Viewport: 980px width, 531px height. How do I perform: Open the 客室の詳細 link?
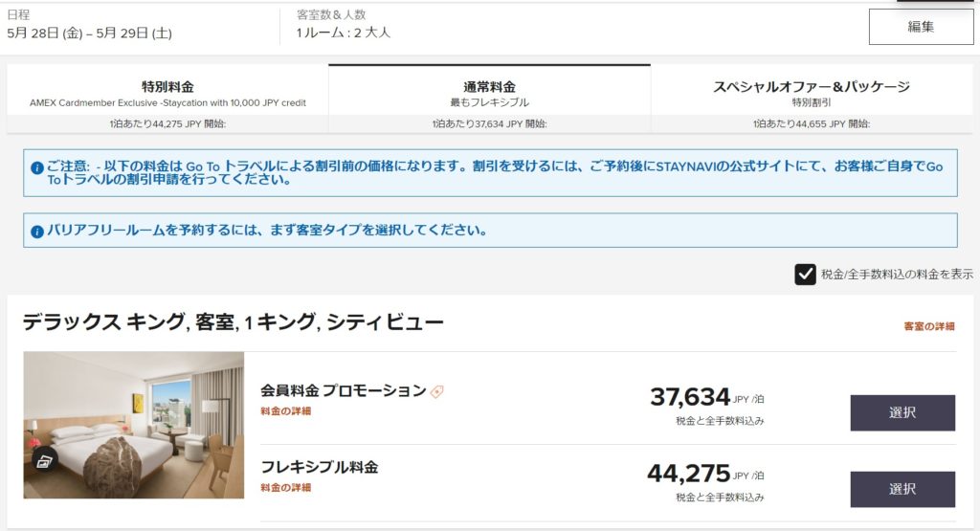[x=928, y=326]
